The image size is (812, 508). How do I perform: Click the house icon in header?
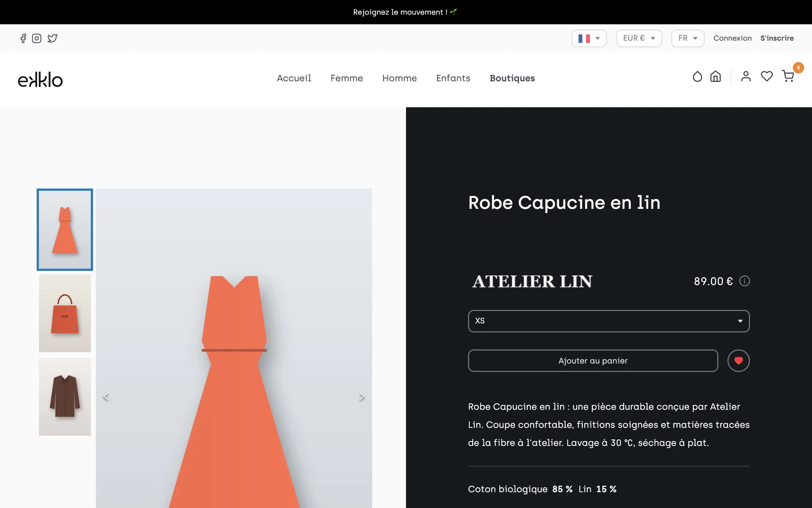716,76
